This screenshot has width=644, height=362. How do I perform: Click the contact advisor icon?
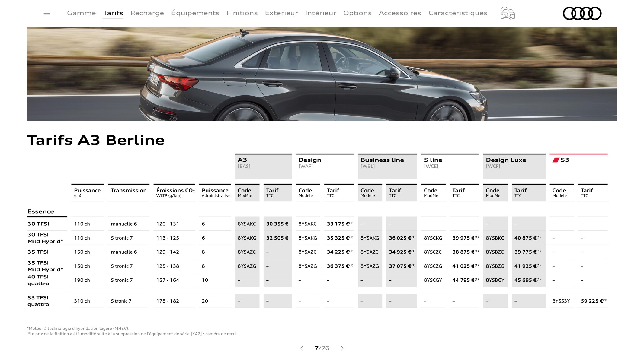(x=508, y=13)
